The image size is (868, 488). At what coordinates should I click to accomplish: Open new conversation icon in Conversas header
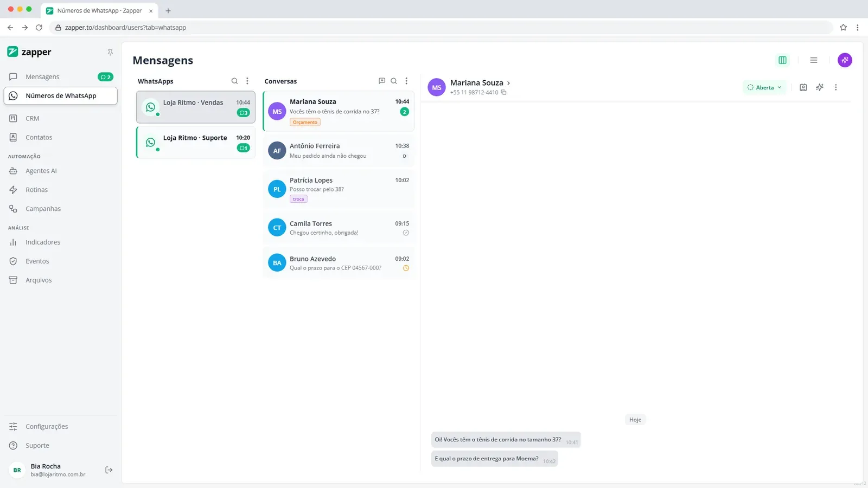[382, 81]
